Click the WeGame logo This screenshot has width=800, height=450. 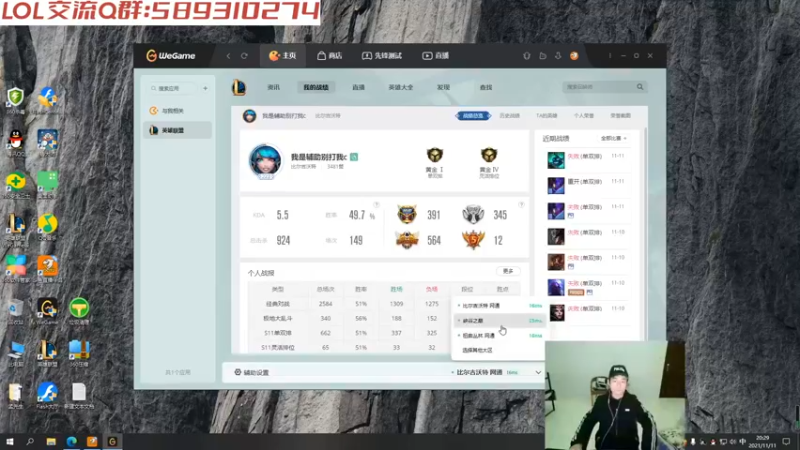171,56
